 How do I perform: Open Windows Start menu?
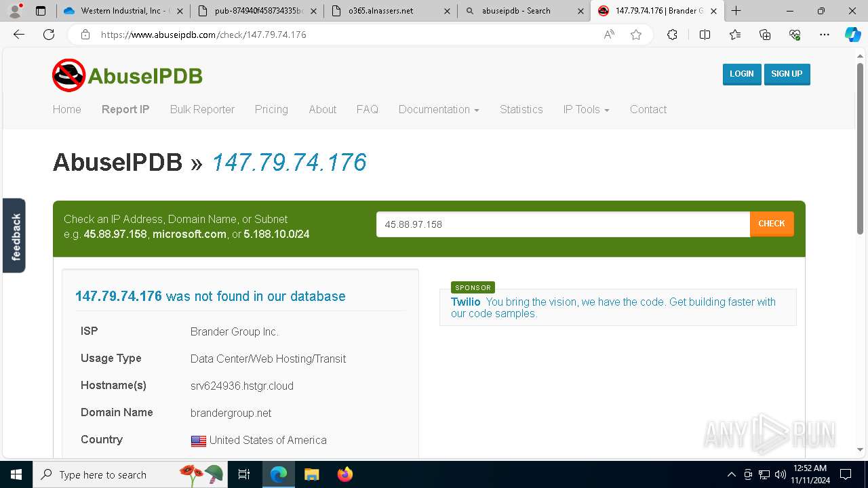(x=16, y=474)
